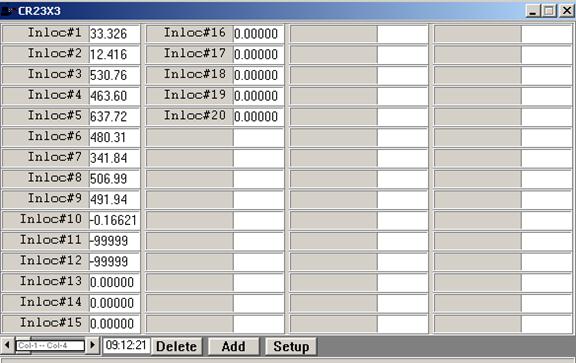Select the Inloc#1 label cell
The height and width of the screenshot is (363, 576).
point(46,33)
